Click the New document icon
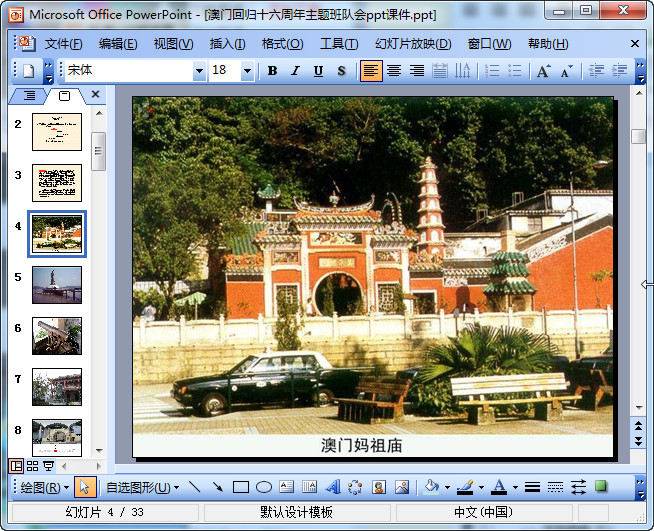The width and height of the screenshot is (654, 531). pos(28,71)
